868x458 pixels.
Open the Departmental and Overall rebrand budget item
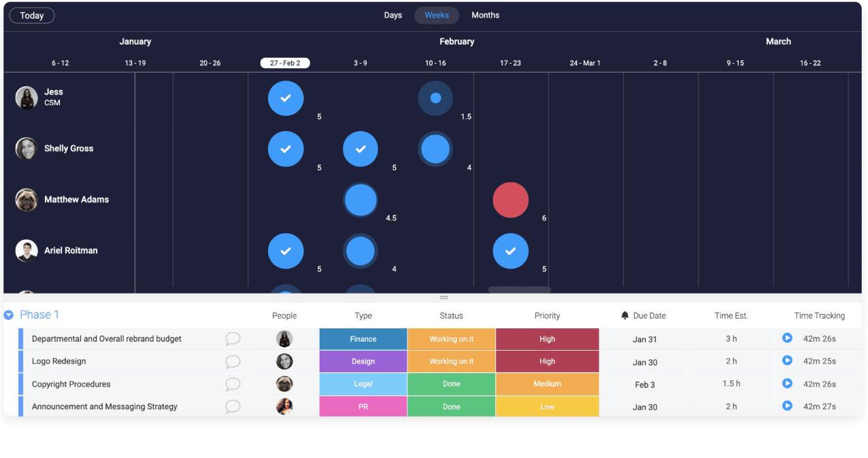(x=107, y=338)
